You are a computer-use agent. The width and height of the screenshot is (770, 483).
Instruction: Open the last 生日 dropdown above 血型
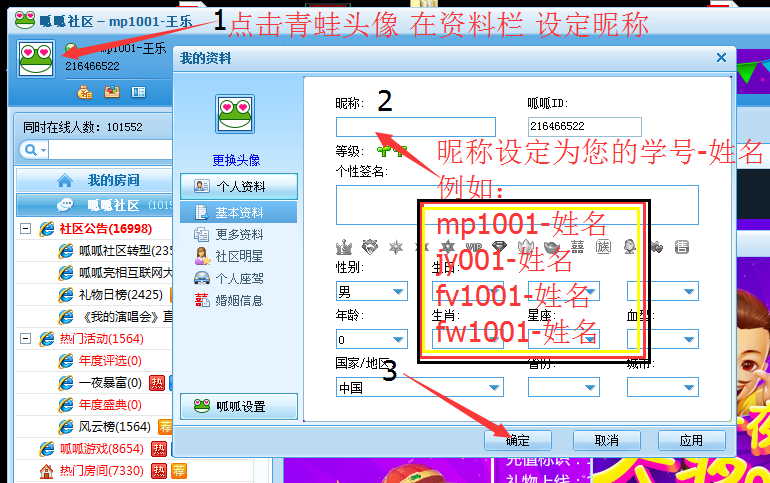click(x=663, y=292)
